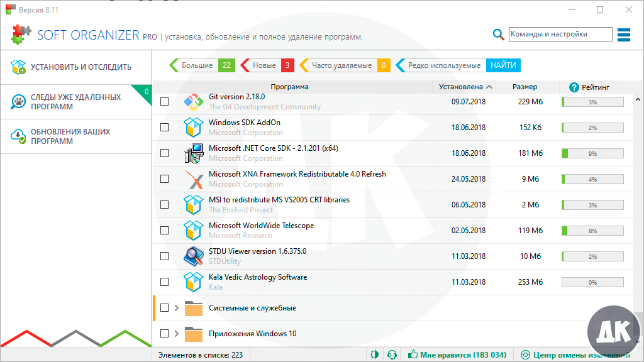
Task: Tick the Windows SDK AddOn checkbox
Action: tap(164, 127)
